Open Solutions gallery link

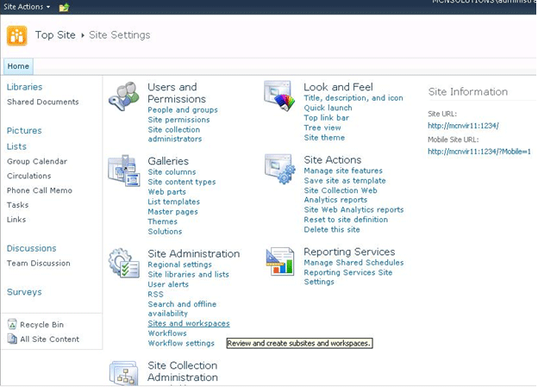pyautogui.click(x=165, y=232)
